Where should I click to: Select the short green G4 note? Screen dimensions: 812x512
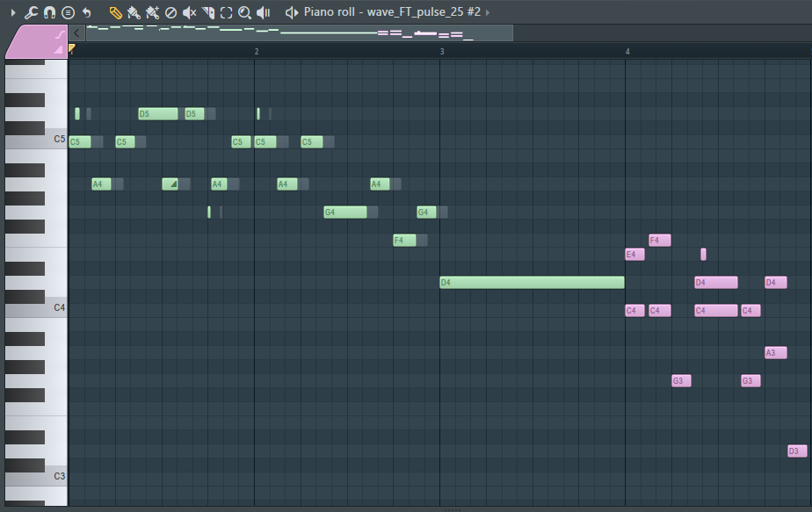point(427,212)
